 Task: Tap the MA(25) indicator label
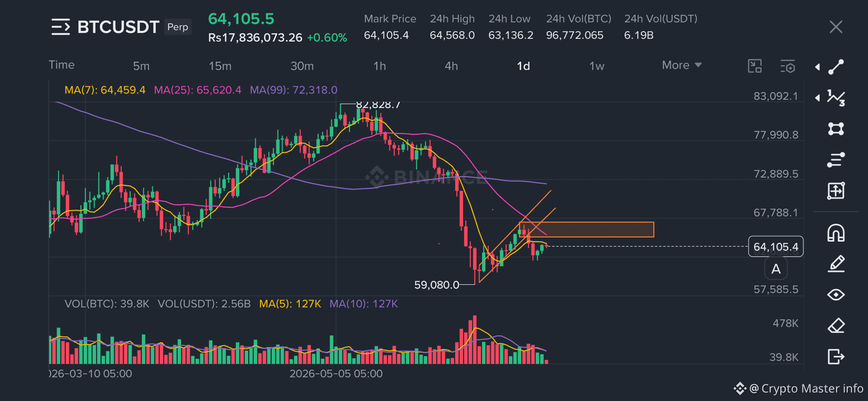click(197, 90)
